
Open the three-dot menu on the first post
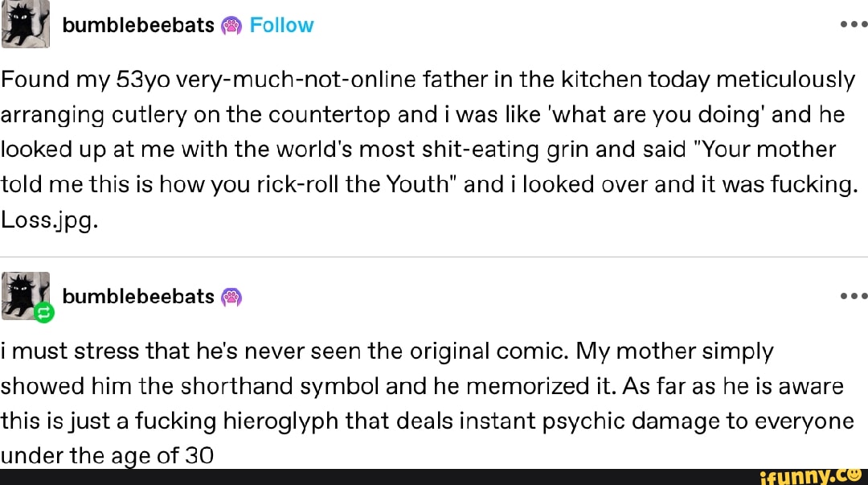point(851,23)
